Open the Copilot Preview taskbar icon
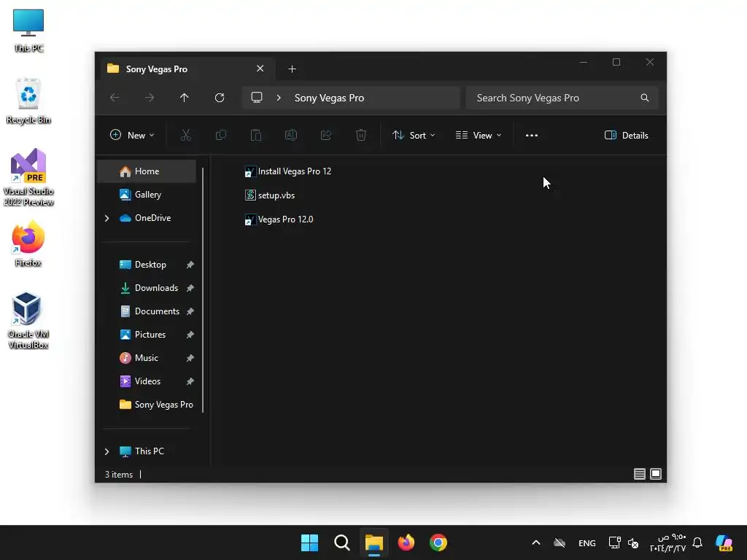The width and height of the screenshot is (747, 560). (724, 542)
